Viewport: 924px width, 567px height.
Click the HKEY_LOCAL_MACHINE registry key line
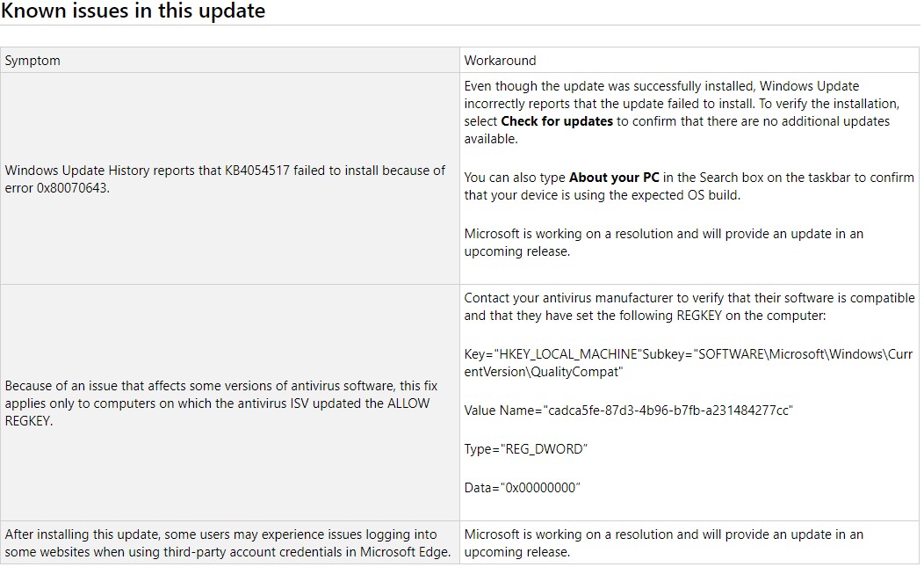click(689, 363)
